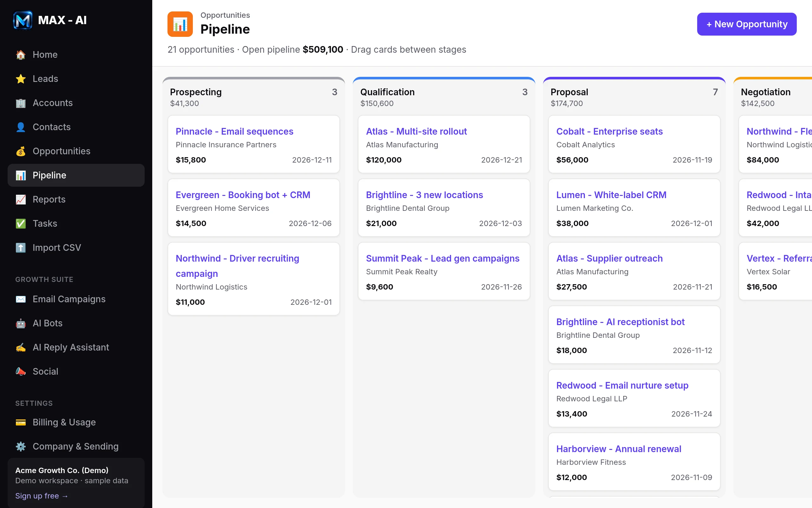Open Cobalt - Enterprise seats opportunity

(609, 131)
